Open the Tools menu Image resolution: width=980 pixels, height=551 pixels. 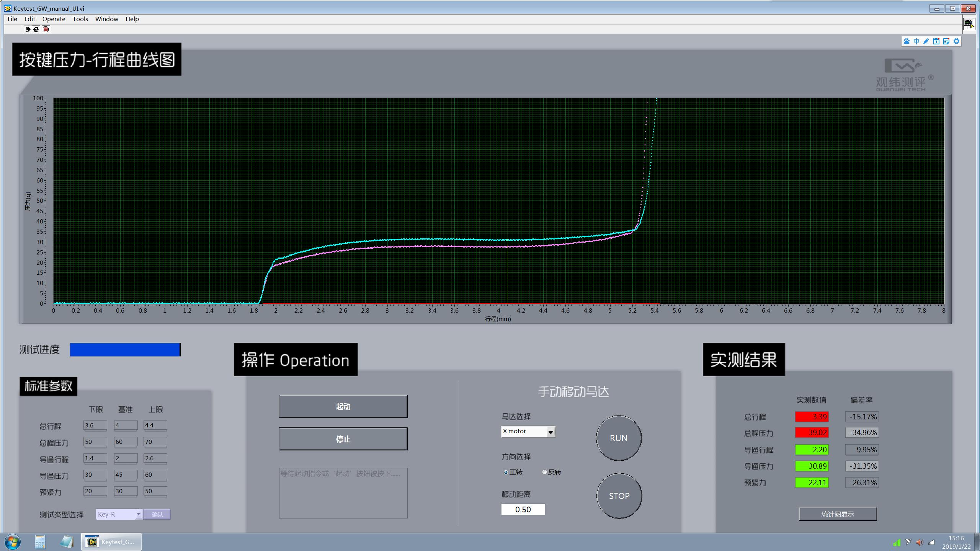[x=80, y=19]
